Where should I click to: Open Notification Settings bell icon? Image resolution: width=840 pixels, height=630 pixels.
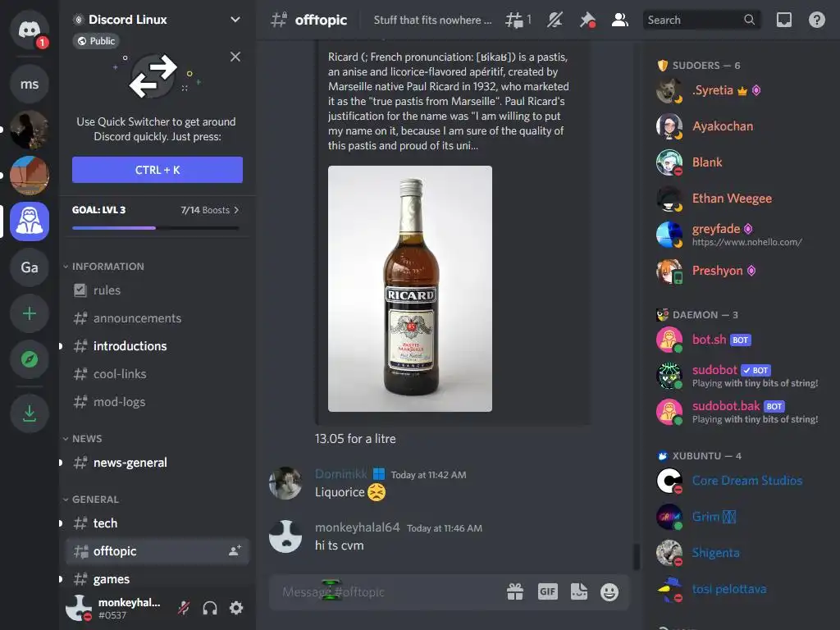[x=555, y=21]
